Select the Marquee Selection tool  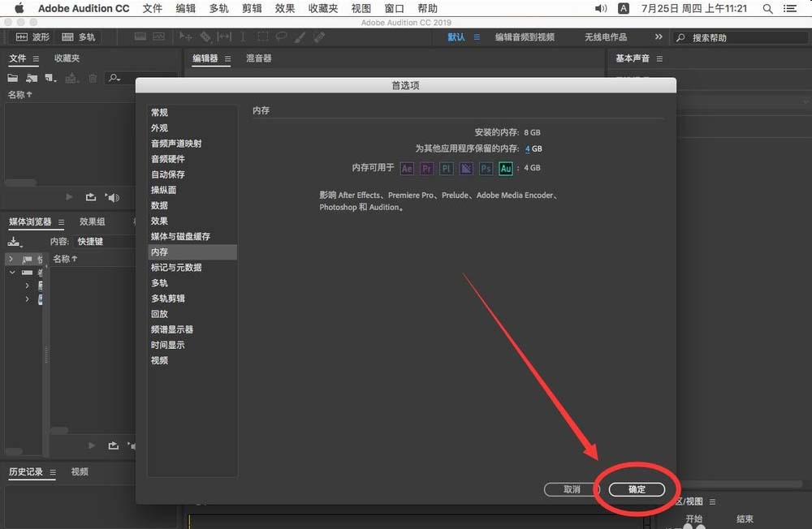click(263, 37)
